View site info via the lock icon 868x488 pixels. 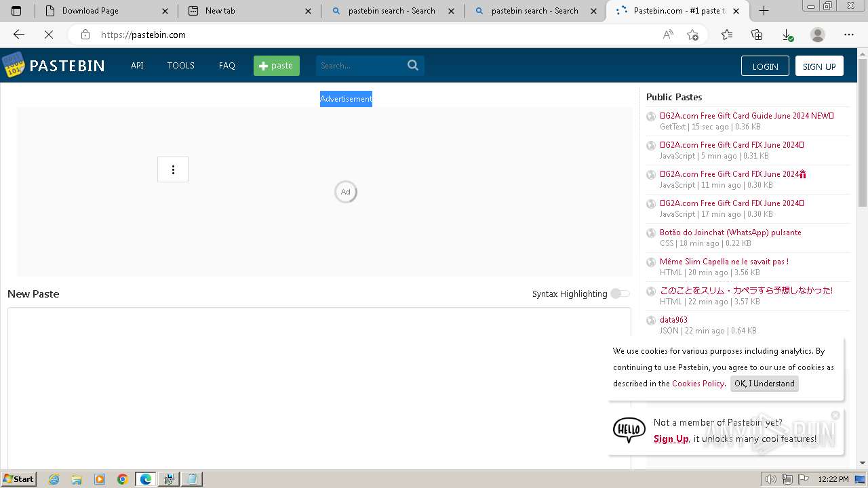pos(85,35)
